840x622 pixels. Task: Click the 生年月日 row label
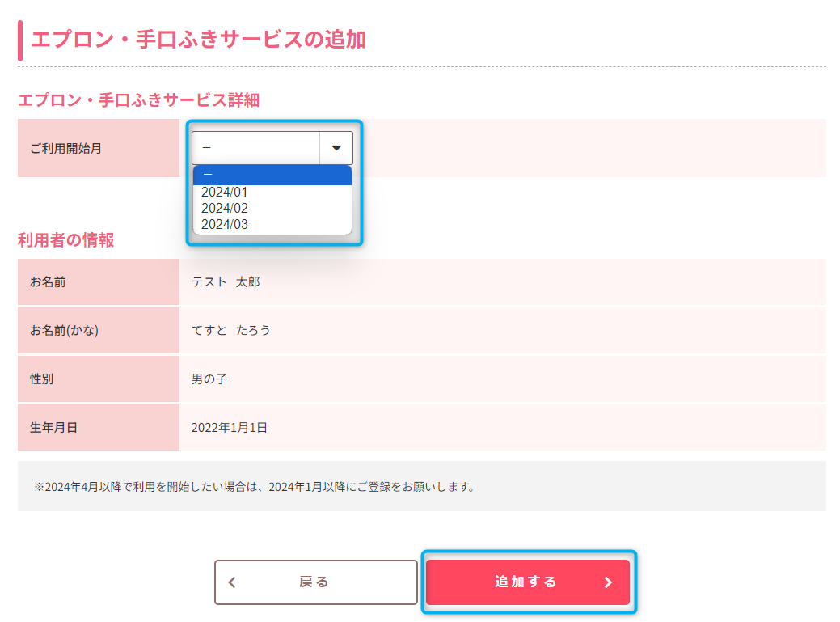point(54,427)
